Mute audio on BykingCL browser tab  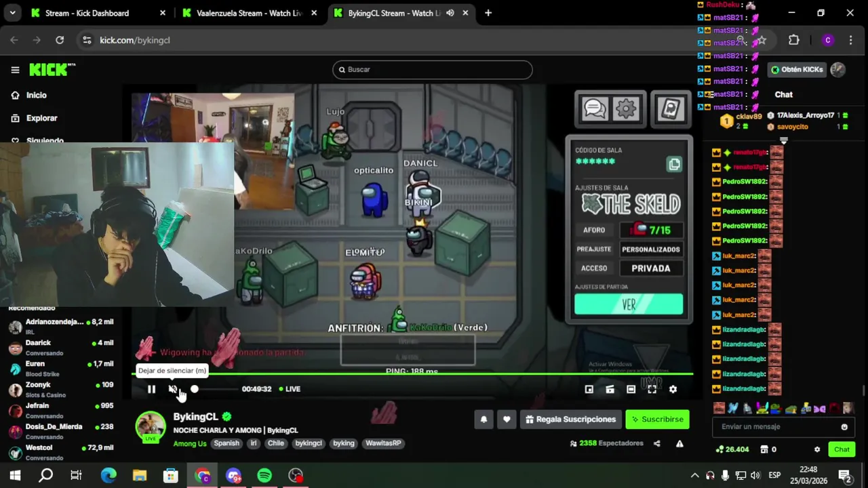pyautogui.click(x=450, y=13)
